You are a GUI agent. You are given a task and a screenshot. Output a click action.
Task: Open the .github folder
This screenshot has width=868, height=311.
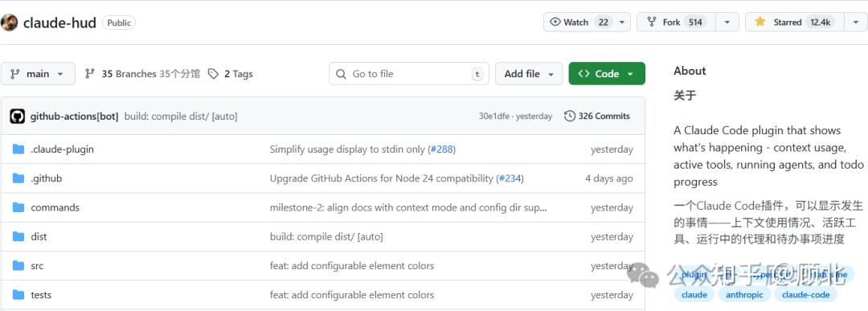[x=47, y=178]
